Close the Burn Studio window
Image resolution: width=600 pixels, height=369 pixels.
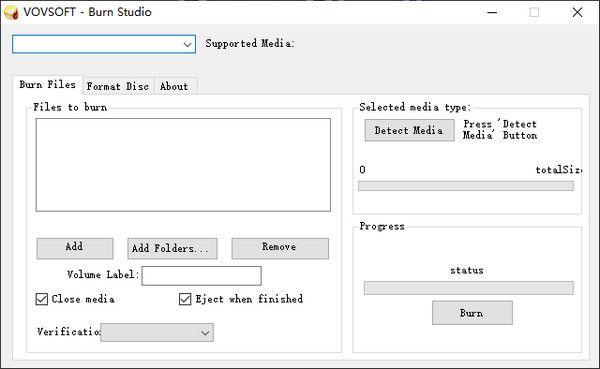(577, 12)
